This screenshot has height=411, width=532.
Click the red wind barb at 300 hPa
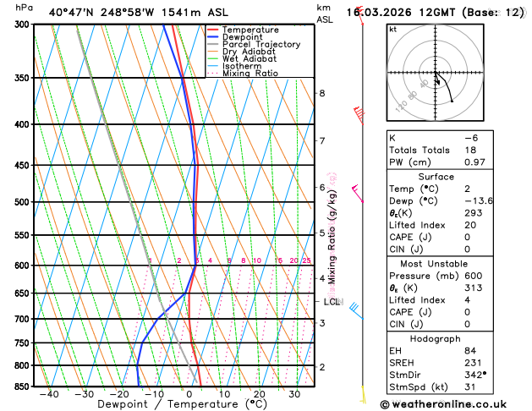(360, 15)
